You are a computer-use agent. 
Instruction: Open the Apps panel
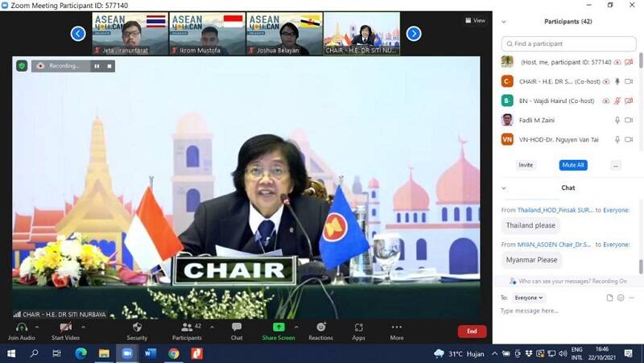tap(358, 330)
